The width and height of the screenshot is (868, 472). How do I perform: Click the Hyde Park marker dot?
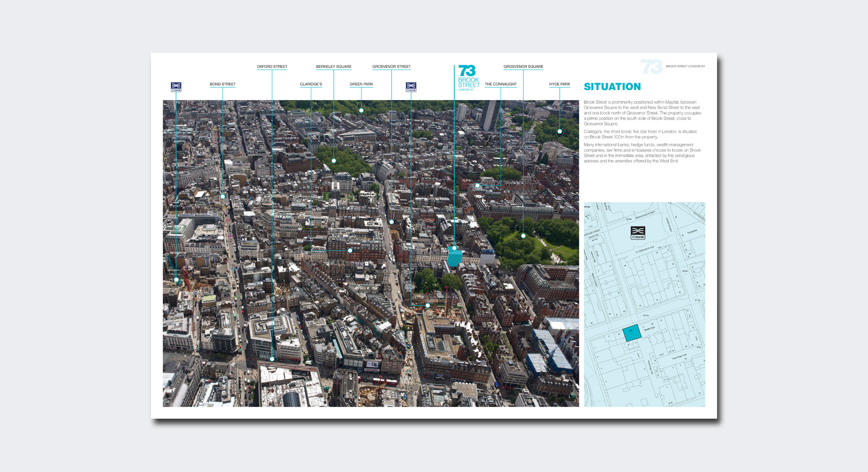coord(560,131)
